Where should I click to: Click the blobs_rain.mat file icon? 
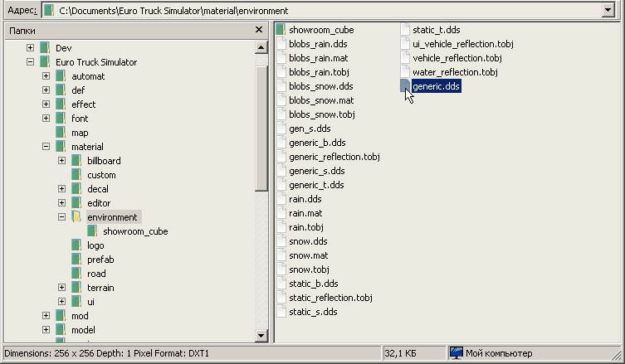pos(281,58)
